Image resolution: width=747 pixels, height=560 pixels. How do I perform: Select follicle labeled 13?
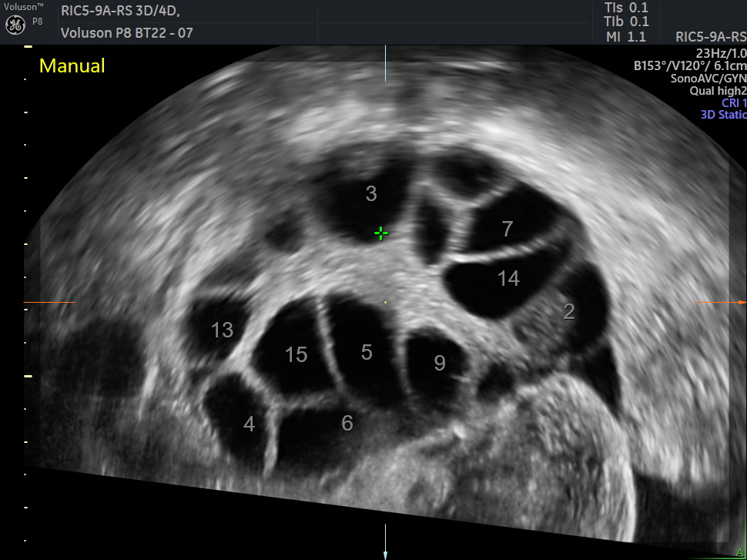[222, 330]
